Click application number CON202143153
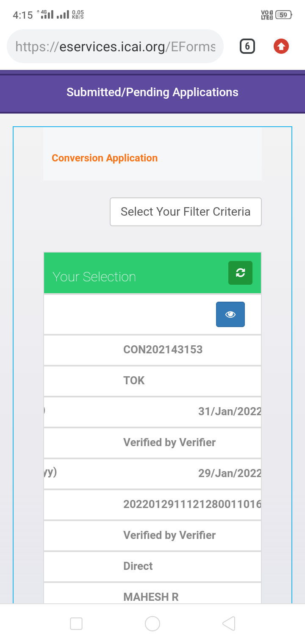The height and width of the screenshot is (644, 305). pos(163,350)
